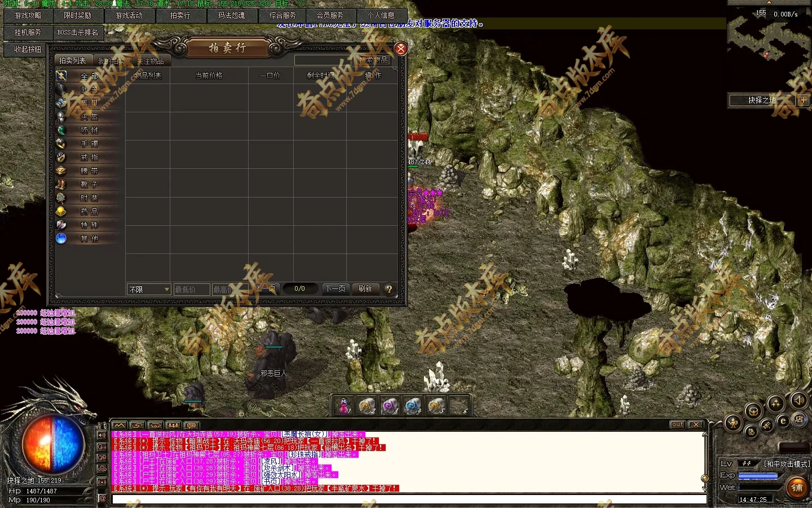Pick the 靴子 boots category icon
812x508 pixels.
(61, 184)
